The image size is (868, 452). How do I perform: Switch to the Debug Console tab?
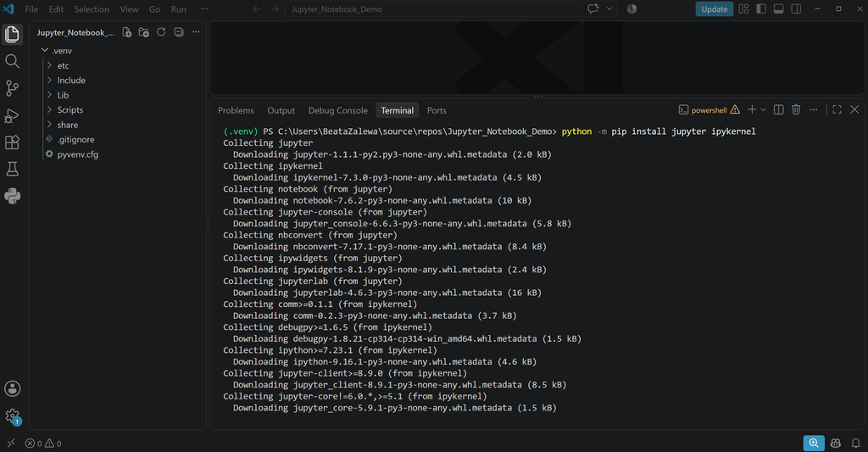pos(337,110)
